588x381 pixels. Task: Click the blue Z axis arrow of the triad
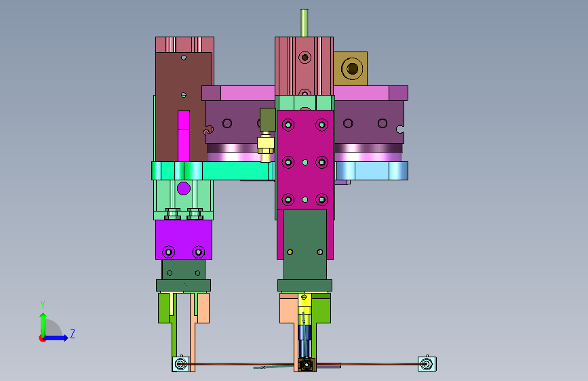click(x=56, y=338)
